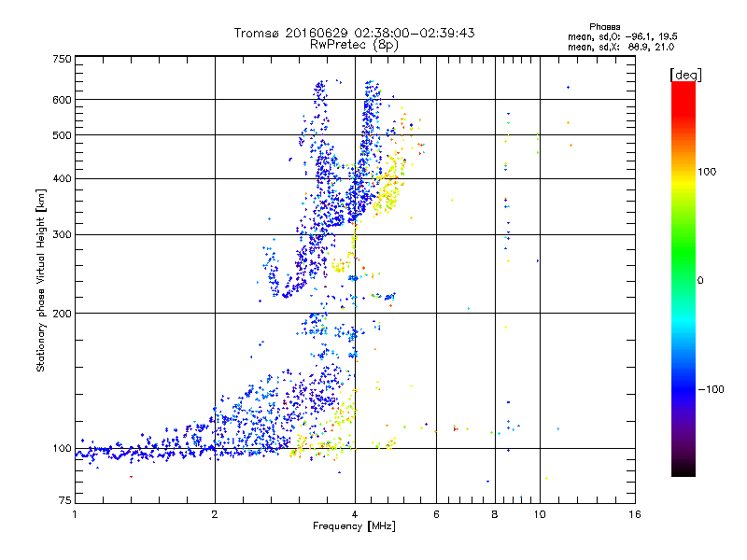
Task: Click the 'mean, sd,X: 88.9, 21.0' line
Action: click(621, 47)
